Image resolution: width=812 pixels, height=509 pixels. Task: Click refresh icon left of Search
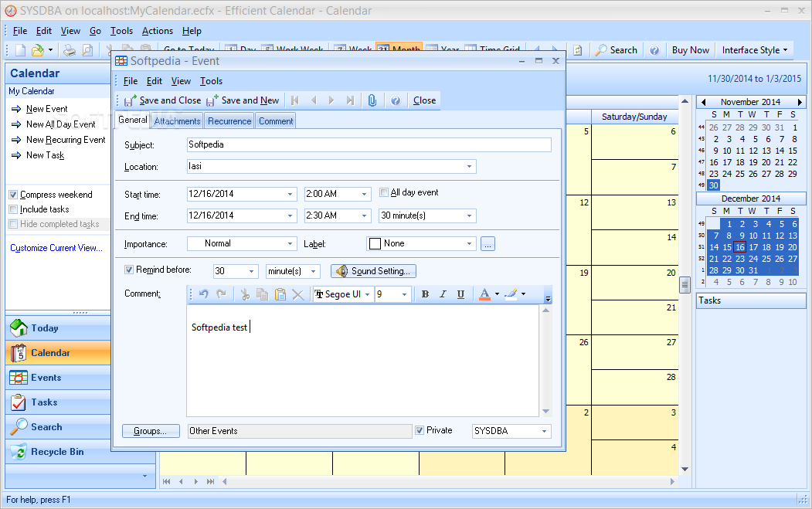click(577, 50)
